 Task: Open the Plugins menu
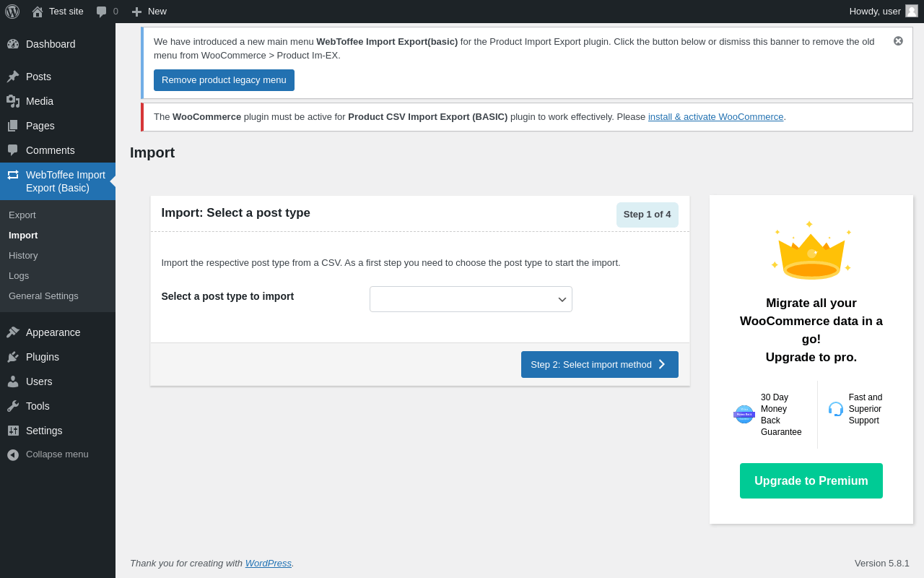click(x=58, y=357)
